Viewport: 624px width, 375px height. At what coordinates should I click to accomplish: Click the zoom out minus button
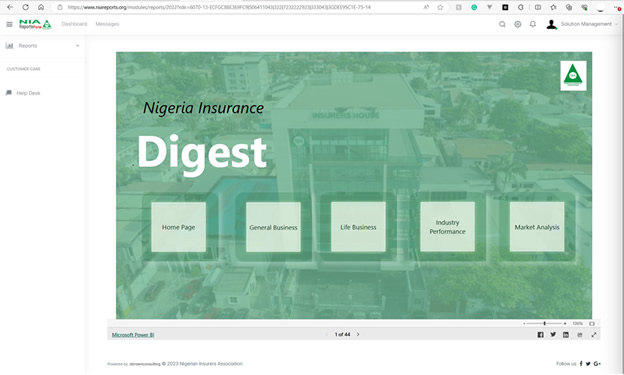[524, 324]
